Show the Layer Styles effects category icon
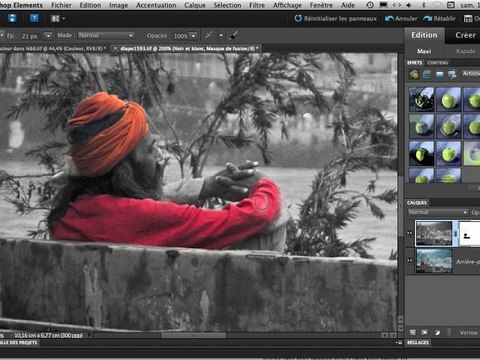This screenshot has height=360, width=480. pyautogui.click(x=427, y=74)
